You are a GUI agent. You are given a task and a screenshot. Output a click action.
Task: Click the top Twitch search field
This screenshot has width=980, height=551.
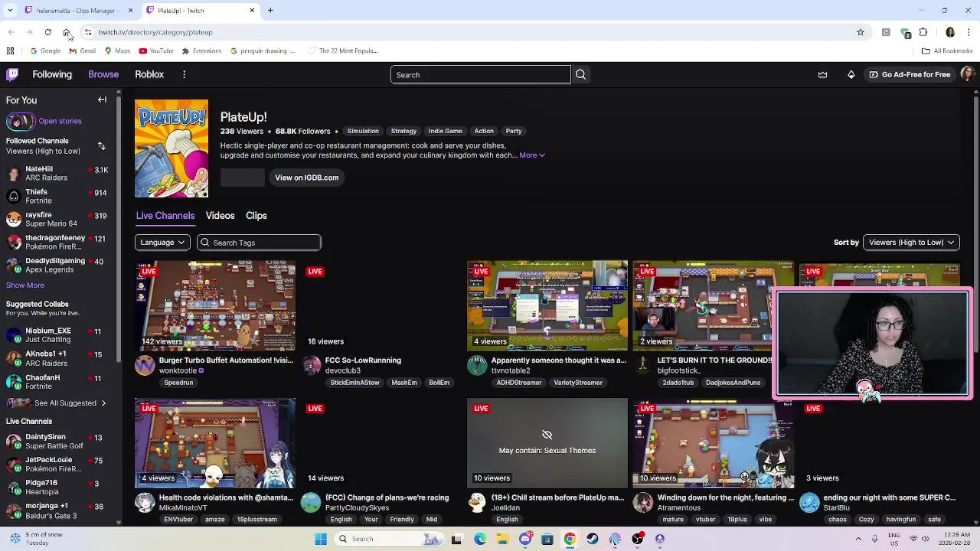tap(480, 74)
